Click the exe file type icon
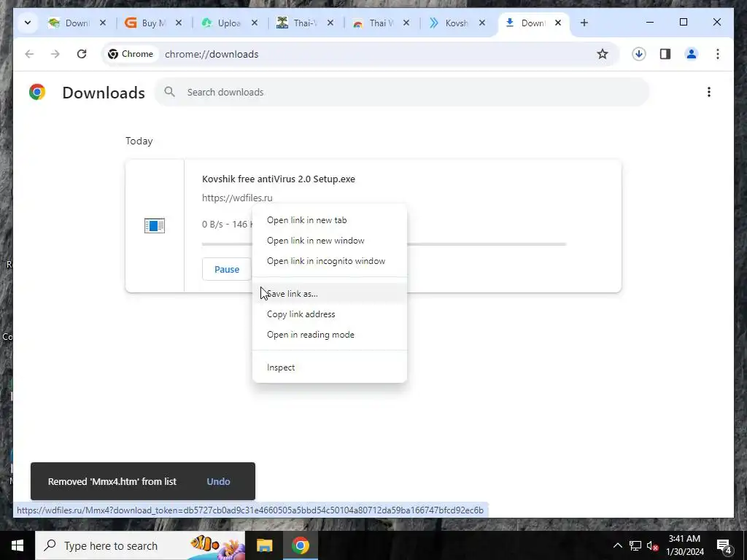The width and height of the screenshot is (747, 560). pos(155,226)
